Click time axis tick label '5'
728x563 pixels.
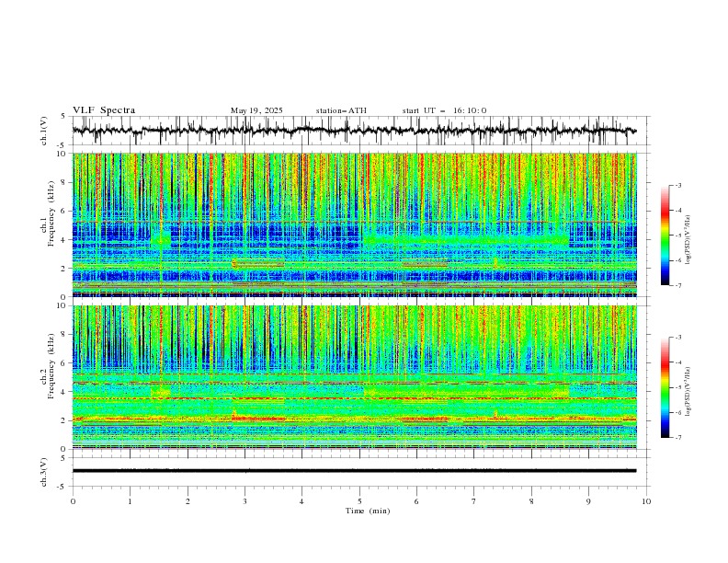[359, 501]
